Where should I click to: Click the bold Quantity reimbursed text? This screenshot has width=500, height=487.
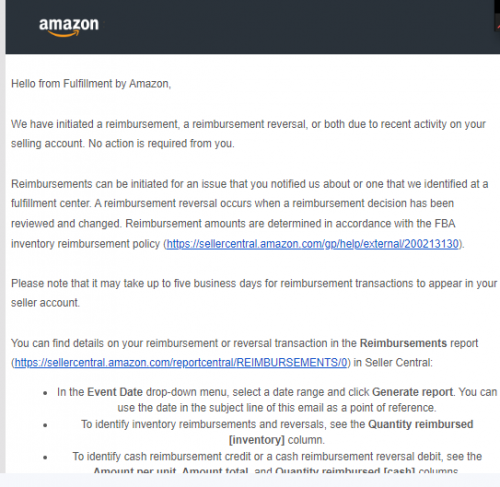click(421, 424)
